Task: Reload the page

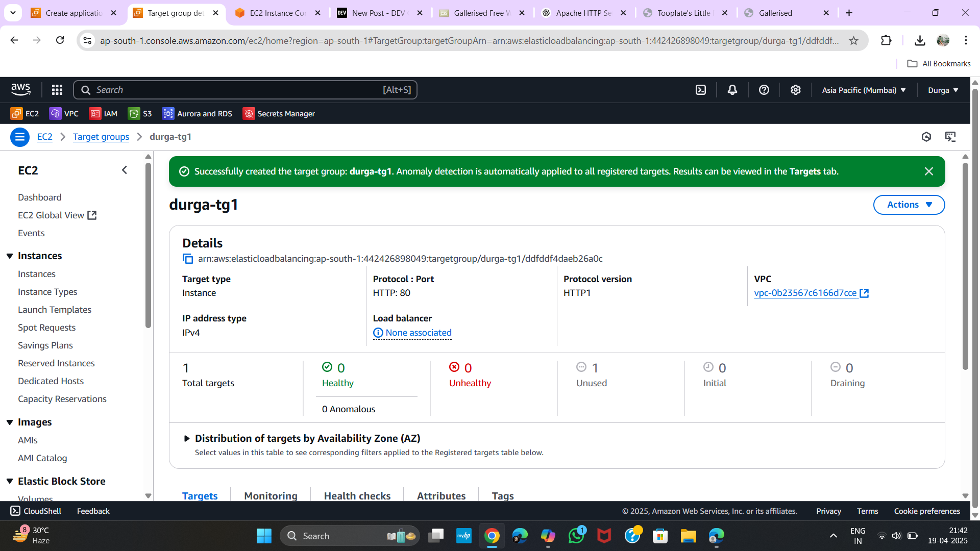Action: coord(60,40)
